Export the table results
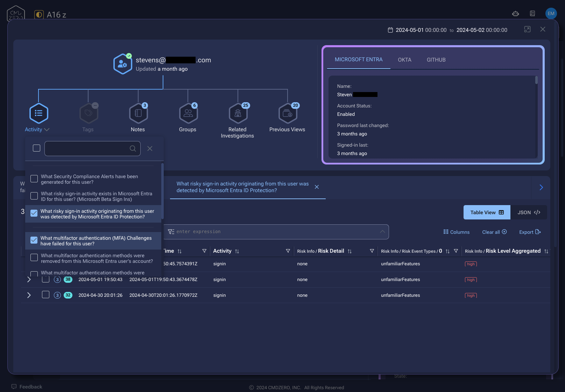The height and width of the screenshot is (392, 565). click(x=530, y=232)
